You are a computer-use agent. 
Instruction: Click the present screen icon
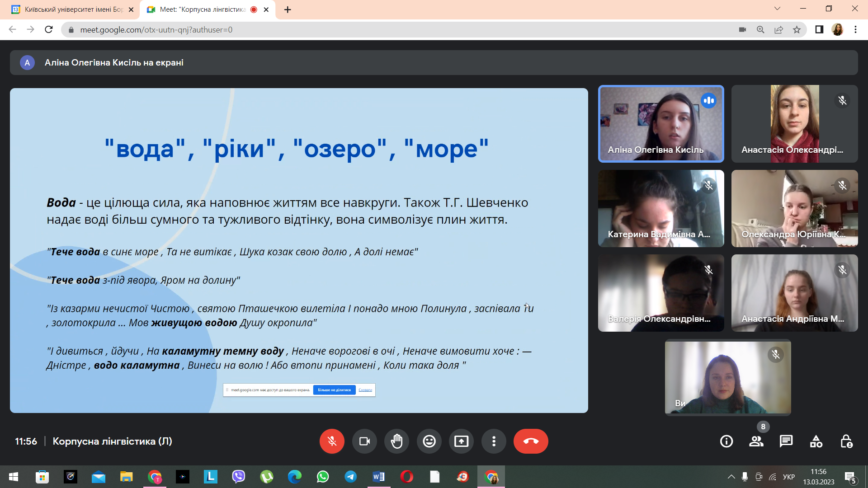click(461, 441)
